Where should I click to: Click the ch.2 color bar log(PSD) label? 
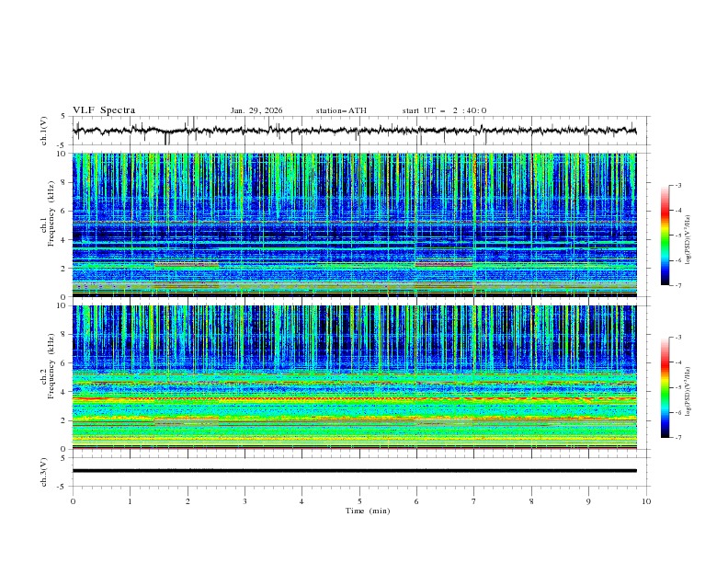688,392
